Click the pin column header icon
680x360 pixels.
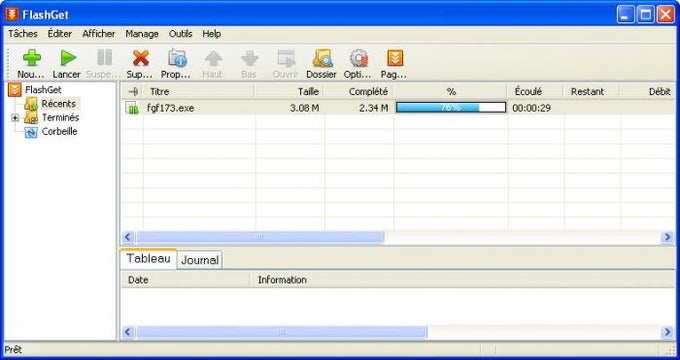[134, 92]
